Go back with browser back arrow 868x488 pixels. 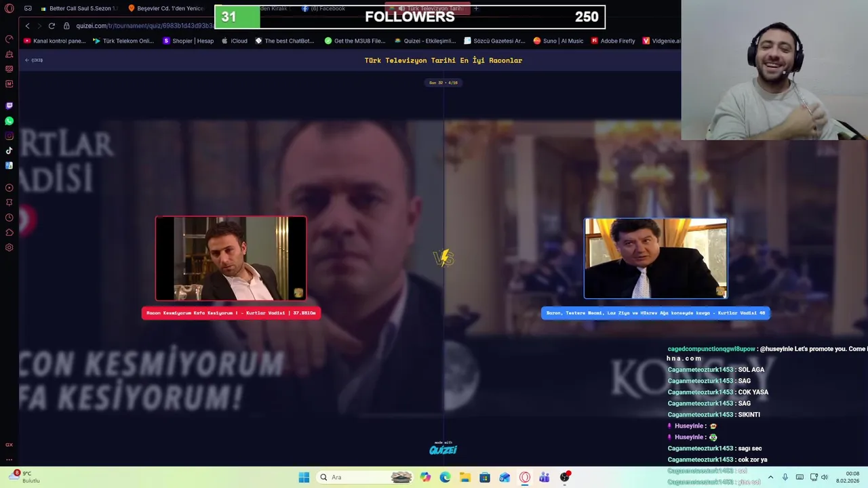click(27, 26)
